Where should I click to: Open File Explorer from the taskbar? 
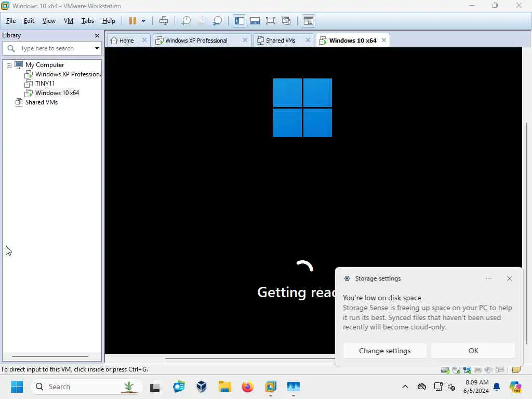224,387
